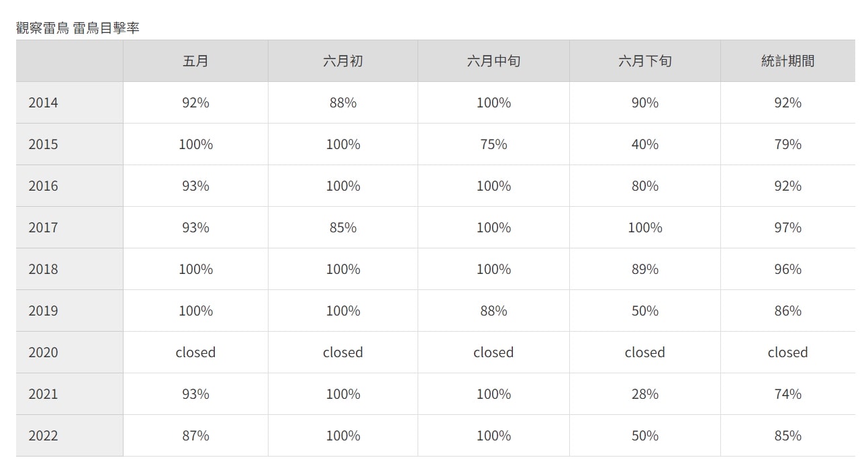Select the 2017 row header cell
The width and height of the screenshot is (868, 472).
coord(70,228)
